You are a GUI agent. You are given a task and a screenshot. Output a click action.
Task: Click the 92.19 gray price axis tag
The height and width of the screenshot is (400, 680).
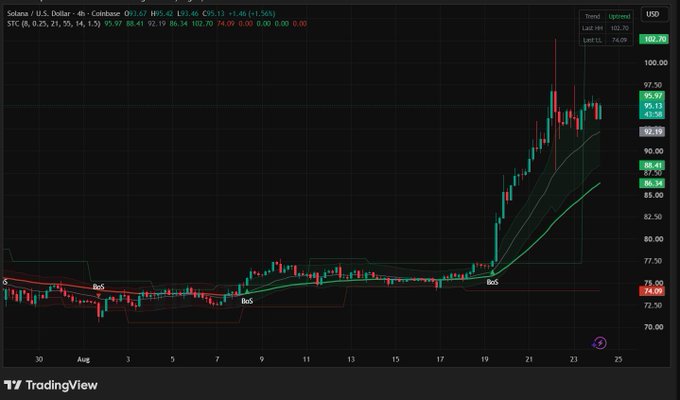[653, 131]
